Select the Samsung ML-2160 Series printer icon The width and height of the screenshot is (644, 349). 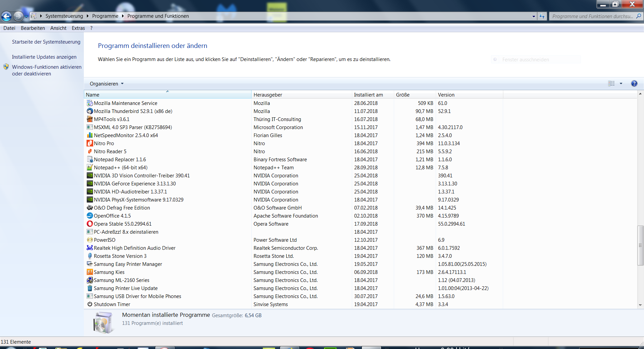click(x=90, y=280)
